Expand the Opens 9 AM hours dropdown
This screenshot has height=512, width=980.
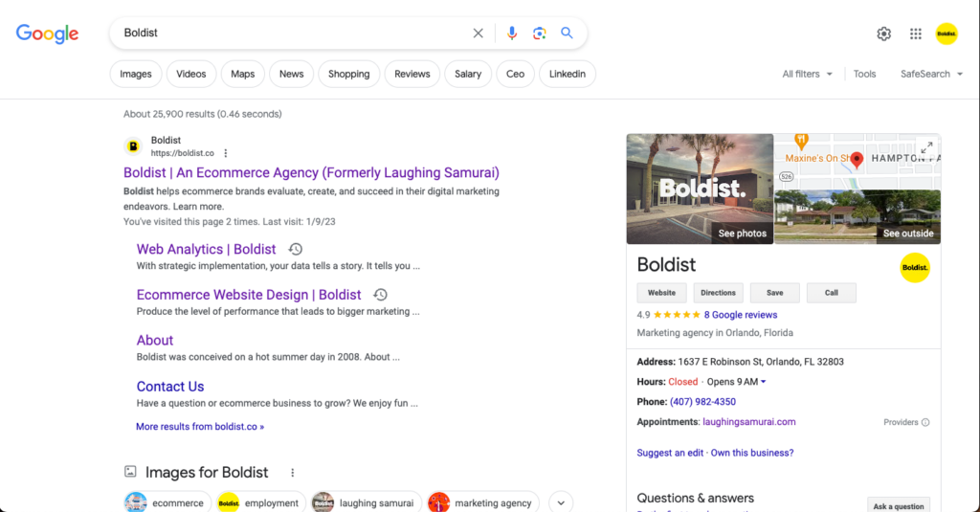tap(737, 382)
